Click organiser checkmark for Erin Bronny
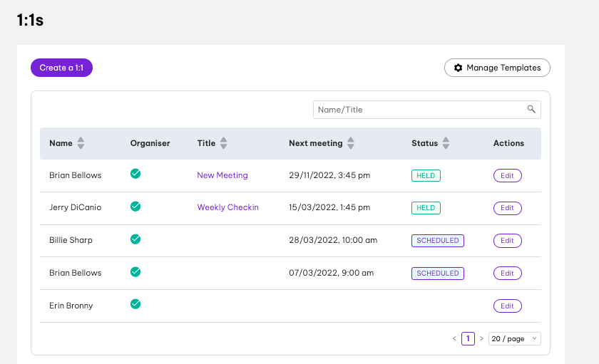This screenshot has width=599, height=364. pos(135,304)
